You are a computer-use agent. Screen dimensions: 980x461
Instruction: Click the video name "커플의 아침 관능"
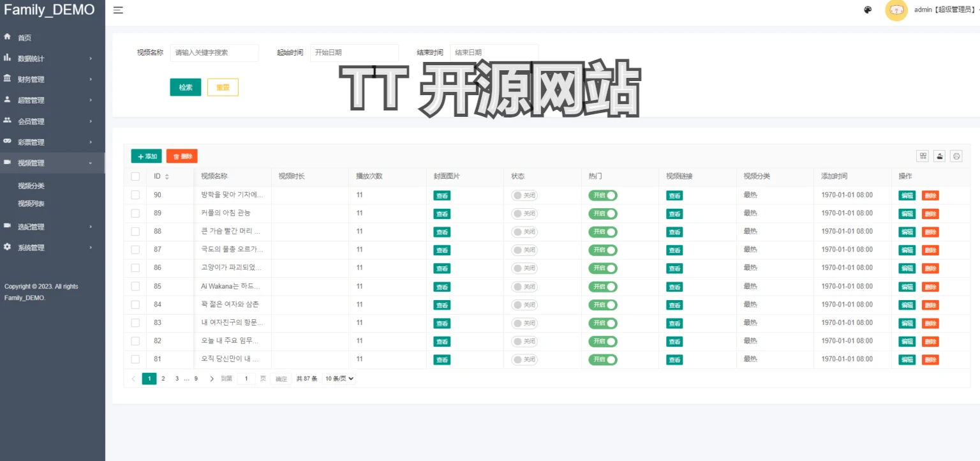coord(226,213)
